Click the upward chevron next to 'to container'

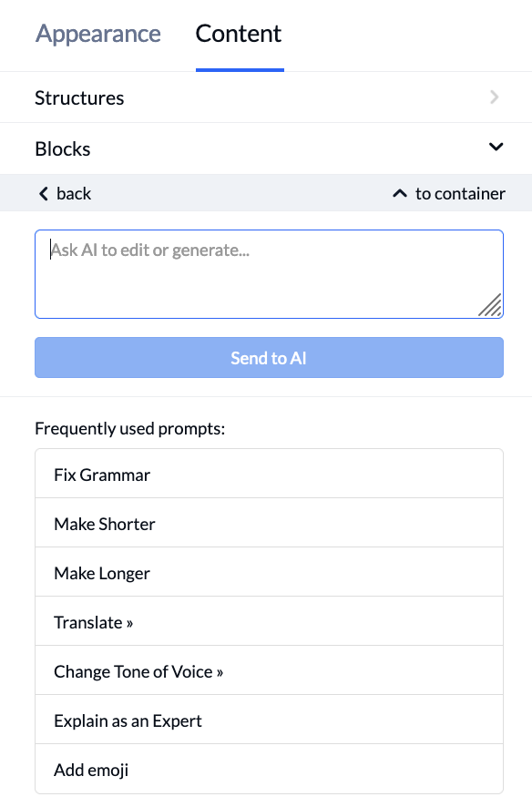(x=399, y=193)
